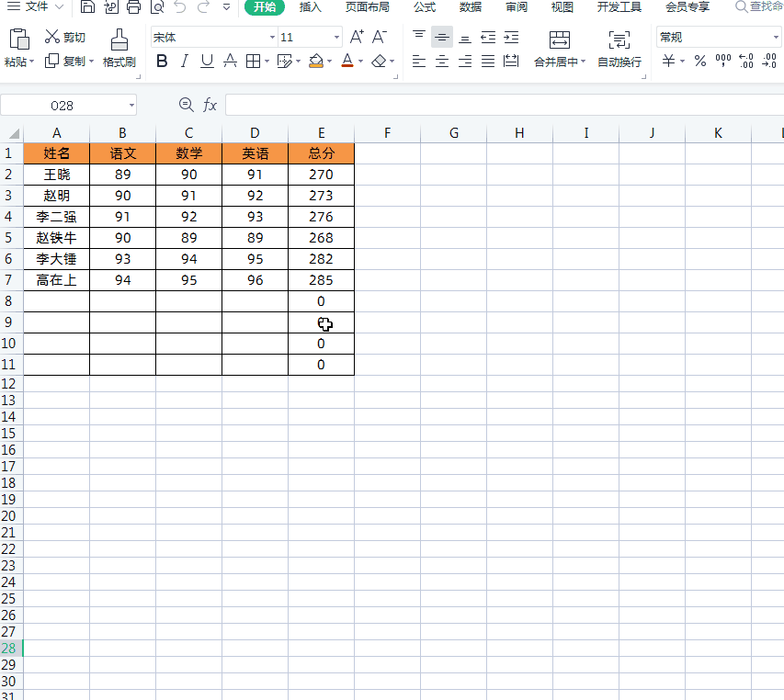
Task: Open the font name 宋体 dropdown
Action: pos(272,37)
